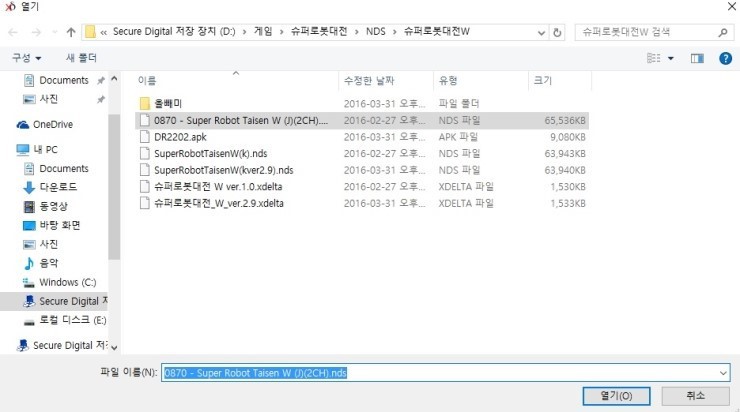The image size is (740, 412).
Task: Click APK 파일 type cell
Action: pyautogui.click(x=458, y=137)
